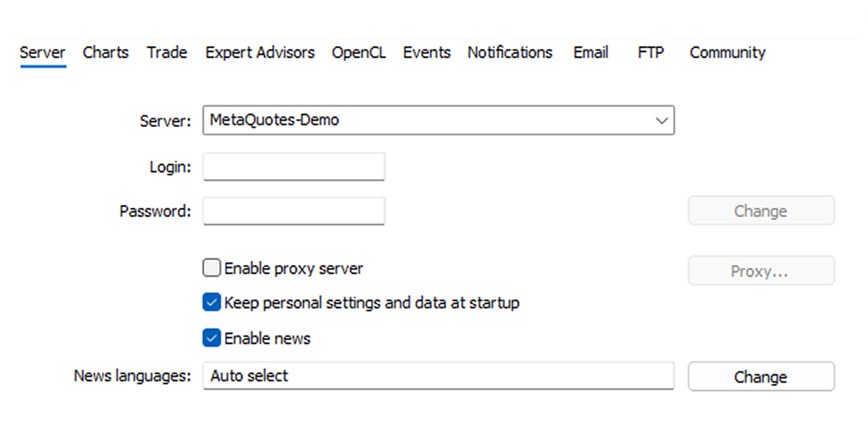Click the Change button beside Password

coord(760,211)
